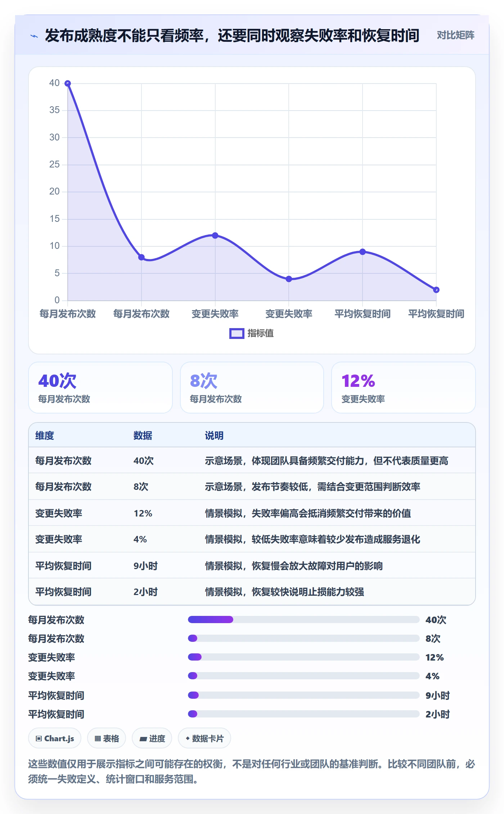Toggle the 指标值 legend color box
The image size is (504, 814).
237,334
